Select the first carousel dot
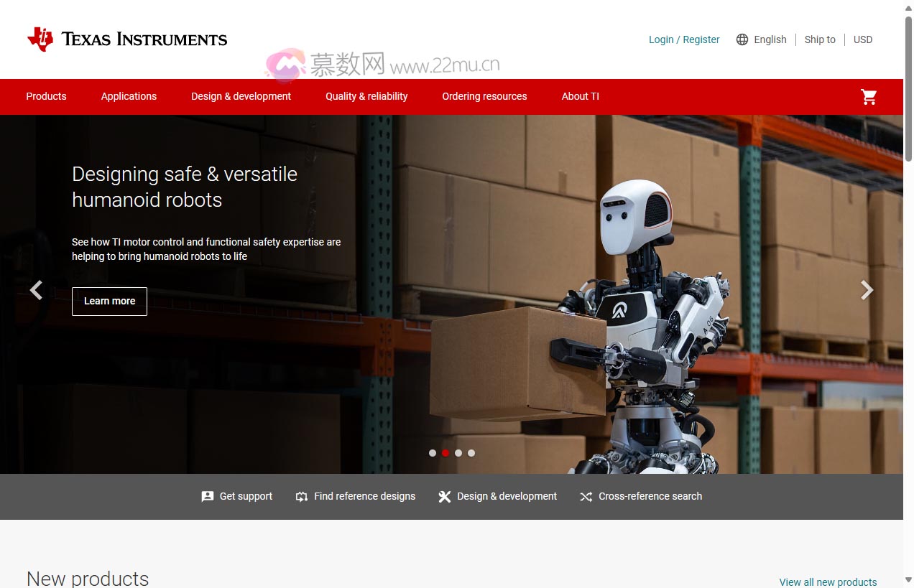Viewport: 914px width, 588px height. click(x=433, y=453)
